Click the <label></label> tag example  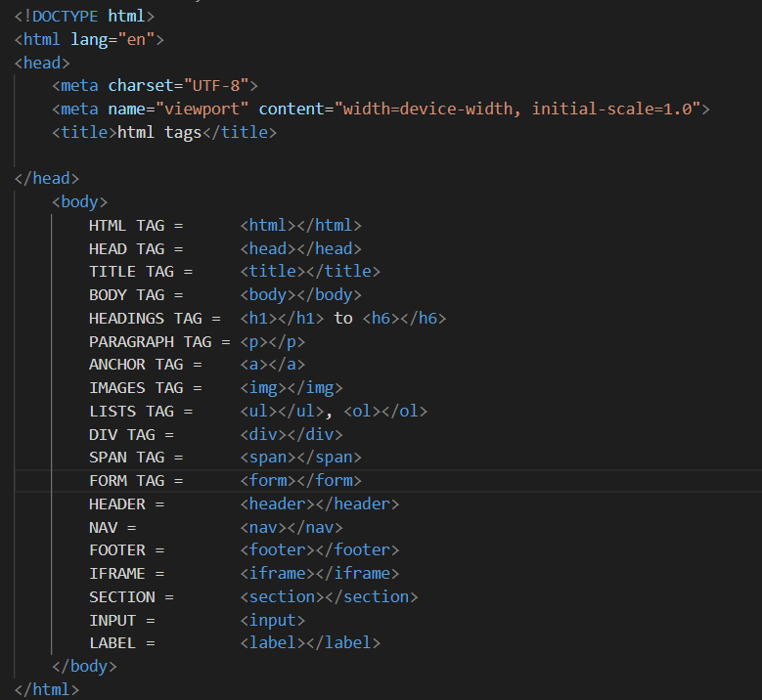pos(310,643)
